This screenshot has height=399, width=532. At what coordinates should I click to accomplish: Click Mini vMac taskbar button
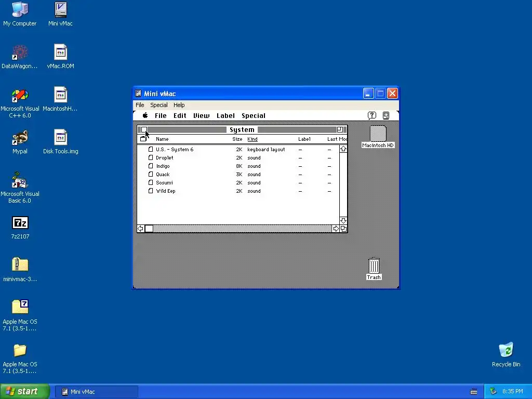pyautogui.click(x=96, y=392)
